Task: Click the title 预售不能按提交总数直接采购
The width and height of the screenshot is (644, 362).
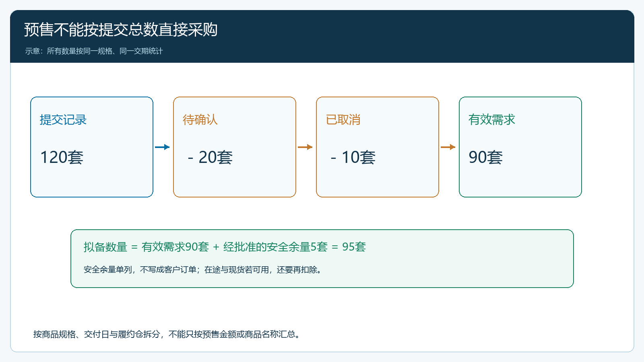Action: 121,29
